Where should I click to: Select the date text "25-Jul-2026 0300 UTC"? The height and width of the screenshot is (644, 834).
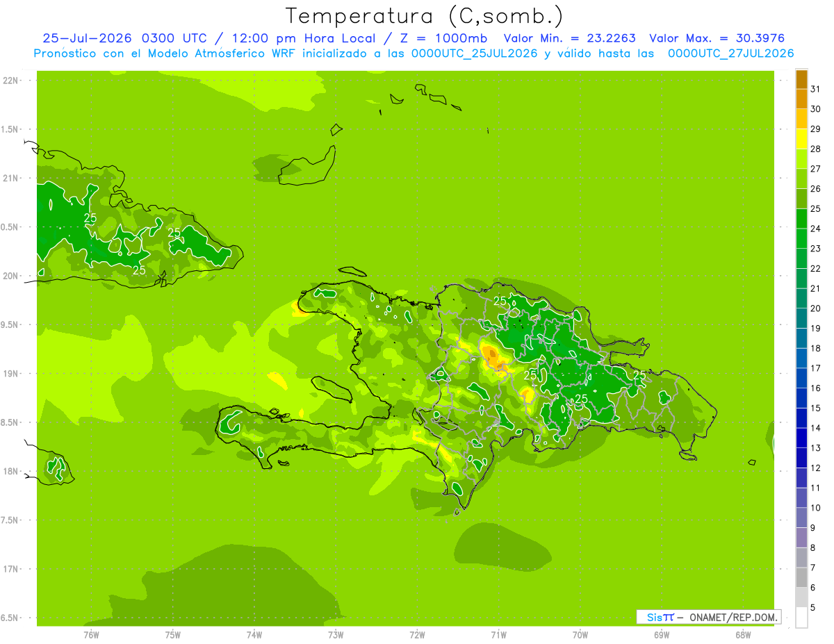(x=124, y=38)
